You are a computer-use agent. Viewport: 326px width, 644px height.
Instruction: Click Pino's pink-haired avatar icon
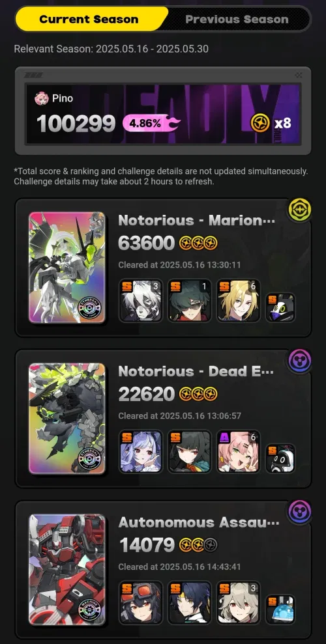coord(42,98)
